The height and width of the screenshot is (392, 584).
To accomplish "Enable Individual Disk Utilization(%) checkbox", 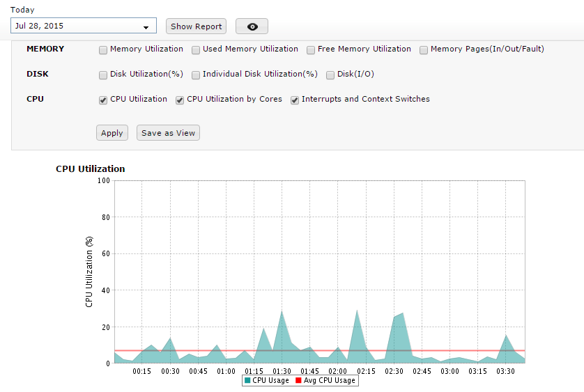I will pos(197,75).
